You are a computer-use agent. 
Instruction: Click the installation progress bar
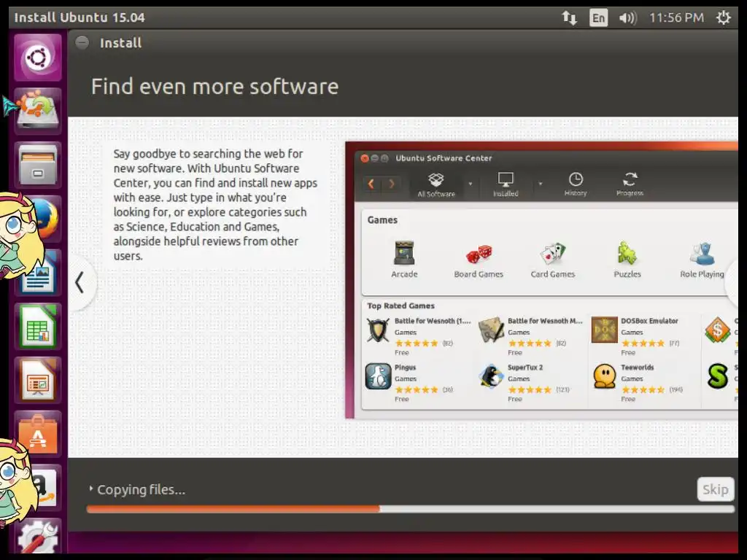point(410,509)
